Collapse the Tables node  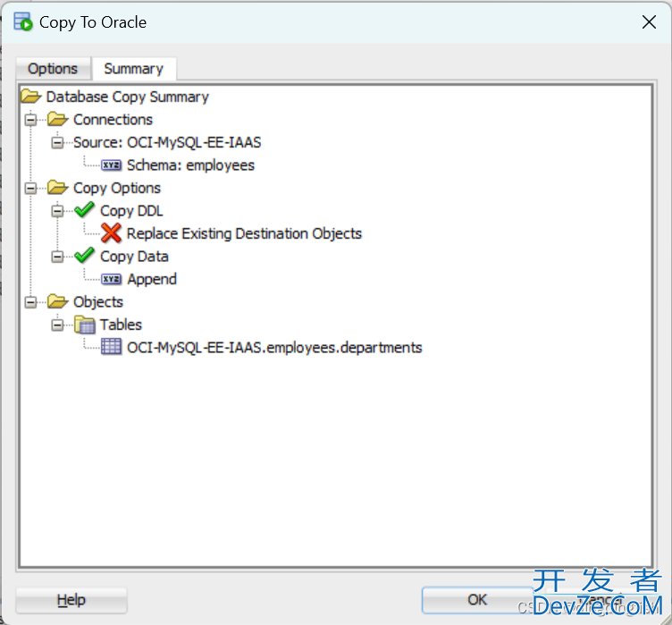click(x=57, y=325)
